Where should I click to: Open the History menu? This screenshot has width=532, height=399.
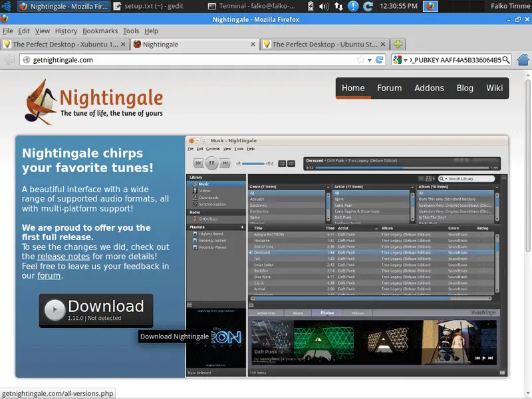click(66, 31)
